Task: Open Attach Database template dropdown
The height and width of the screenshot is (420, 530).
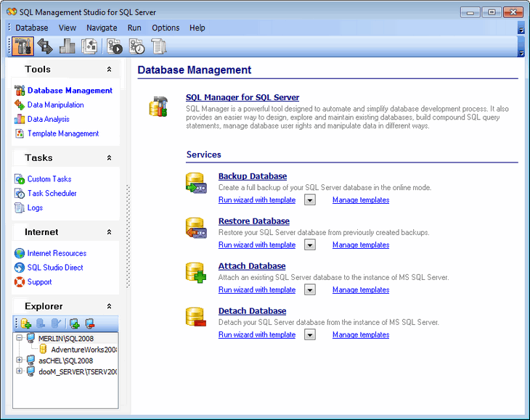Action: [x=309, y=289]
